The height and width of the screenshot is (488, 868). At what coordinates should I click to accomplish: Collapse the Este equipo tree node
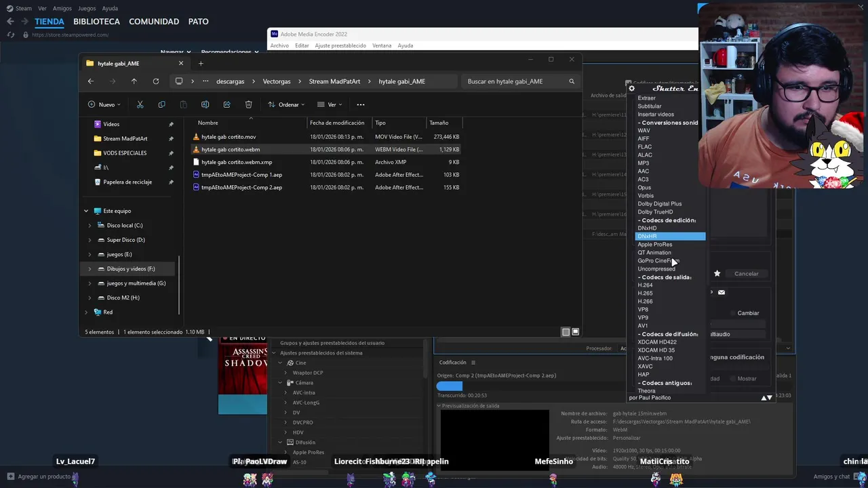click(x=86, y=211)
